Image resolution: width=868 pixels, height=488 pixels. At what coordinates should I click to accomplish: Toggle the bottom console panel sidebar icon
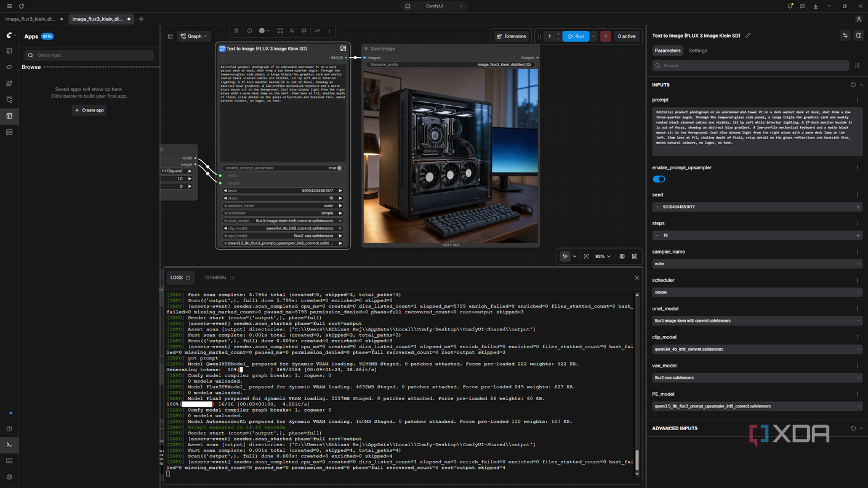coord(9,445)
